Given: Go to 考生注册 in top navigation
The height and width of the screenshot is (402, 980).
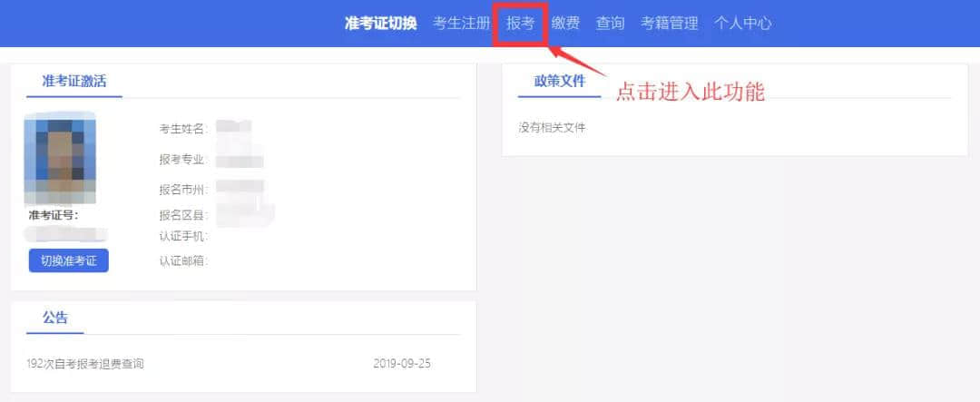Looking at the screenshot, I should pos(461,24).
